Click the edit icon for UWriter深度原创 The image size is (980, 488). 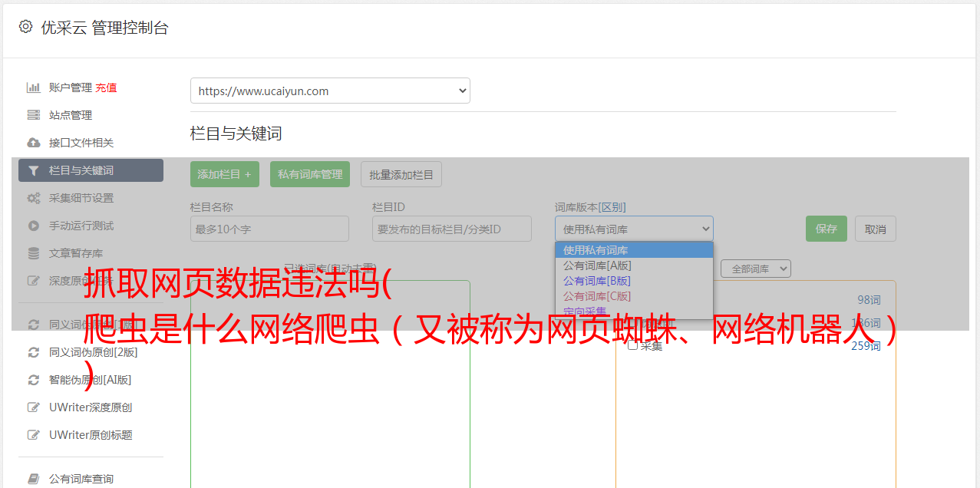point(34,407)
